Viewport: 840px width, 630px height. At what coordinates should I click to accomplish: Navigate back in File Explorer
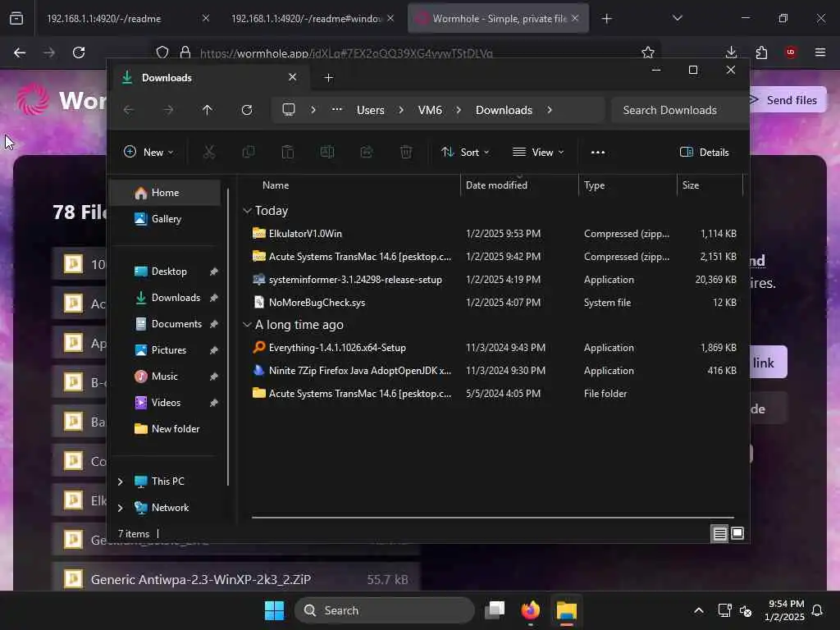[129, 110]
